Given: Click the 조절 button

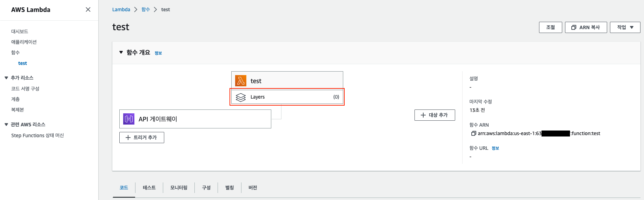Looking at the screenshot, I should point(550,27).
